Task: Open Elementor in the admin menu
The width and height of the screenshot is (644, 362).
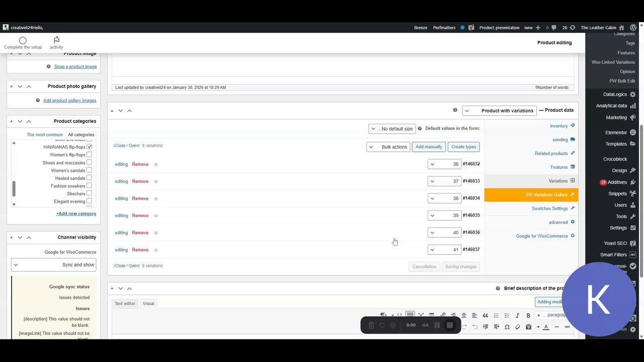Action: 616,133
